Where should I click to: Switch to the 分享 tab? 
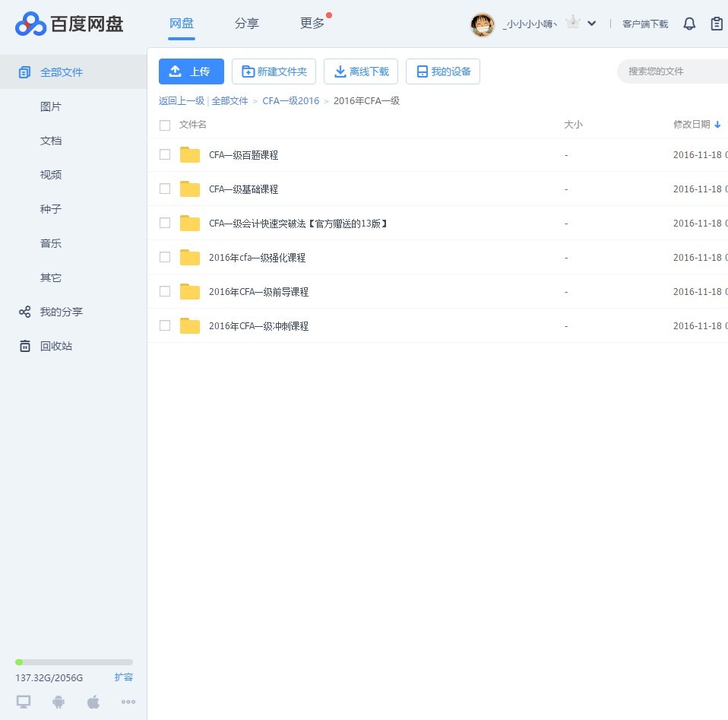click(246, 24)
